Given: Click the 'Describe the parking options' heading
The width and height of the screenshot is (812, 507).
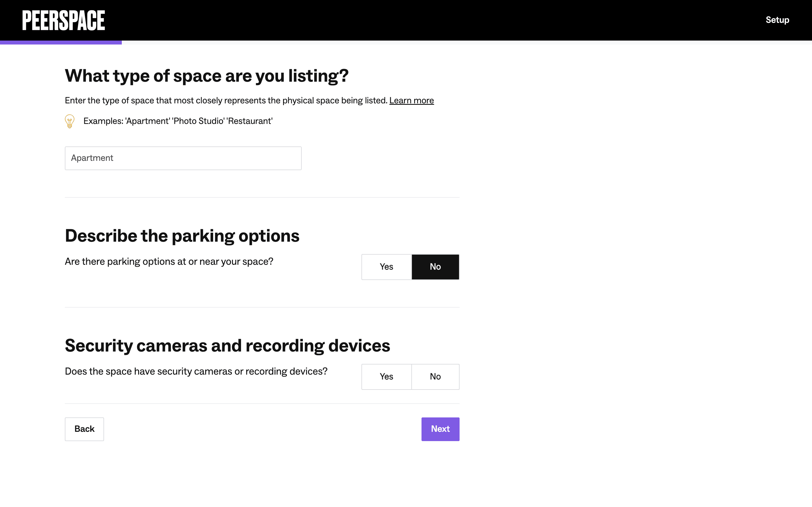Looking at the screenshot, I should click(182, 236).
